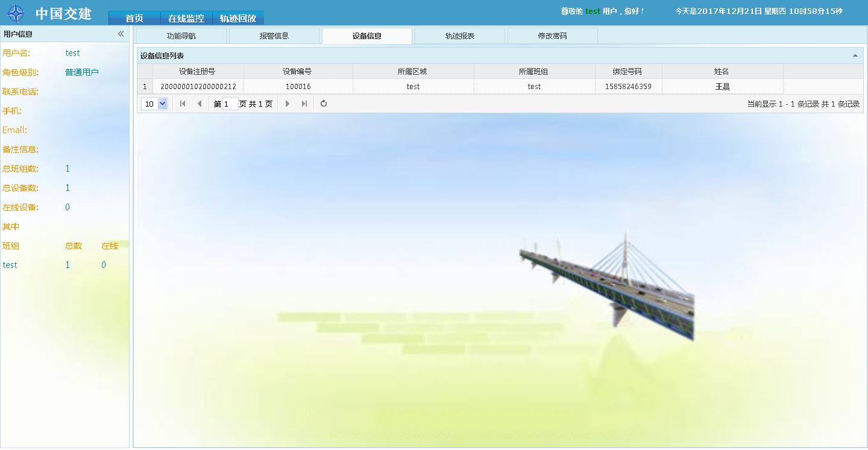The width and height of the screenshot is (868, 450).
Task: Go to previous page of device list
Action: [x=200, y=104]
